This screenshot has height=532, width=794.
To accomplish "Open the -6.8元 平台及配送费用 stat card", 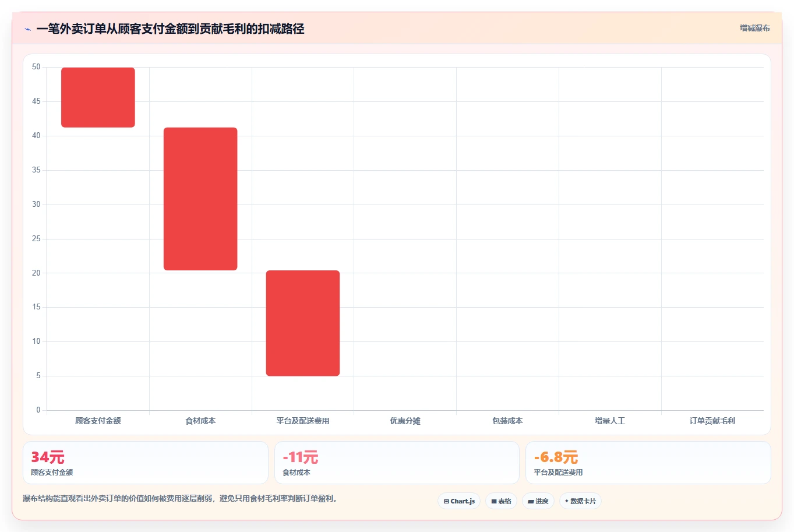I will click(x=648, y=463).
